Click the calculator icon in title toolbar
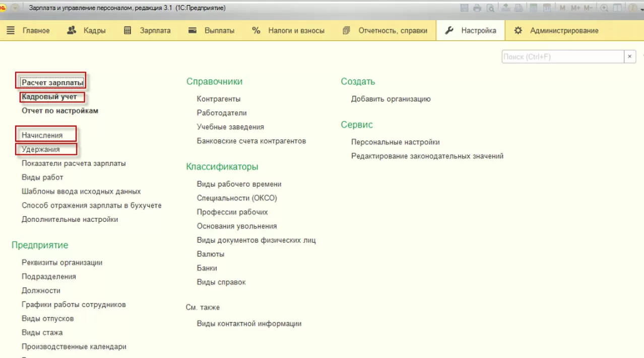Image resolution: width=644 pixels, height=358 pixels. pyautogui.click(x=533, y=8)
